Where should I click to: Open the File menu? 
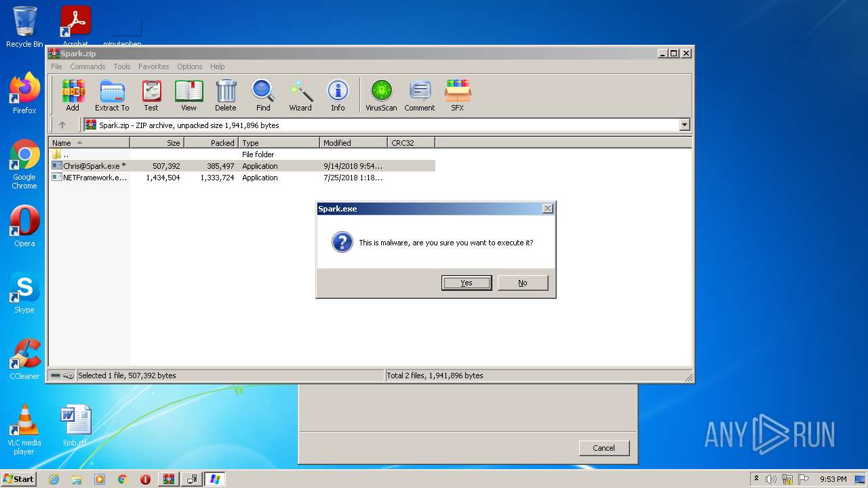[56, 66]
